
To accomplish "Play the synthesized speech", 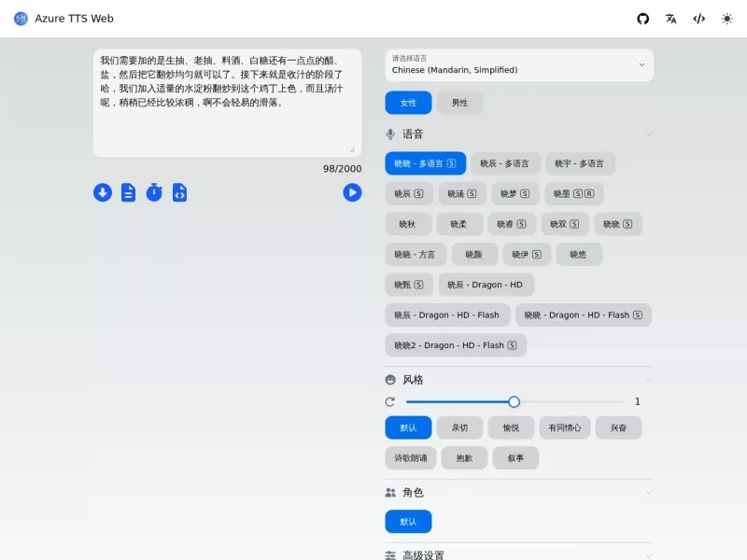I will 352,192.
